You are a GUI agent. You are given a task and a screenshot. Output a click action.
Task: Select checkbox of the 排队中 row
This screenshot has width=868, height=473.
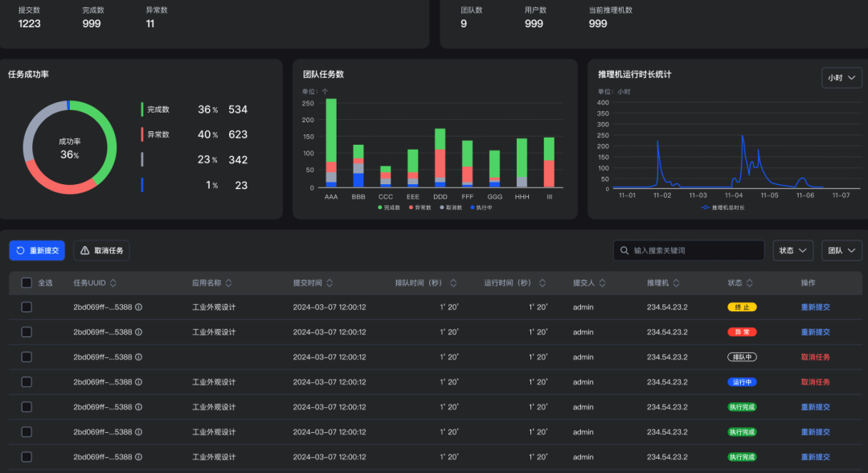tap(27, 357)
